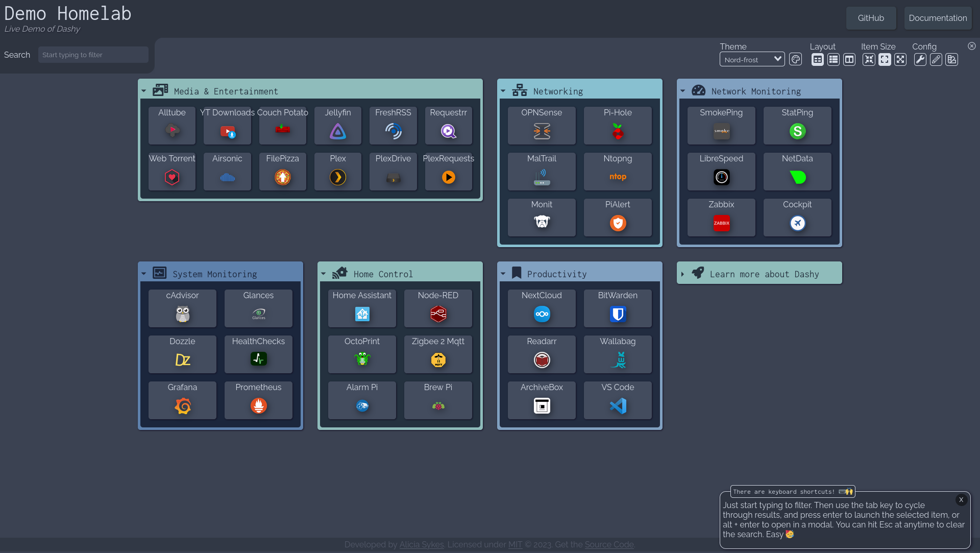Open the FreshRSS icon
This screenshot has width=980, height=553.
[x=393, y=132]
